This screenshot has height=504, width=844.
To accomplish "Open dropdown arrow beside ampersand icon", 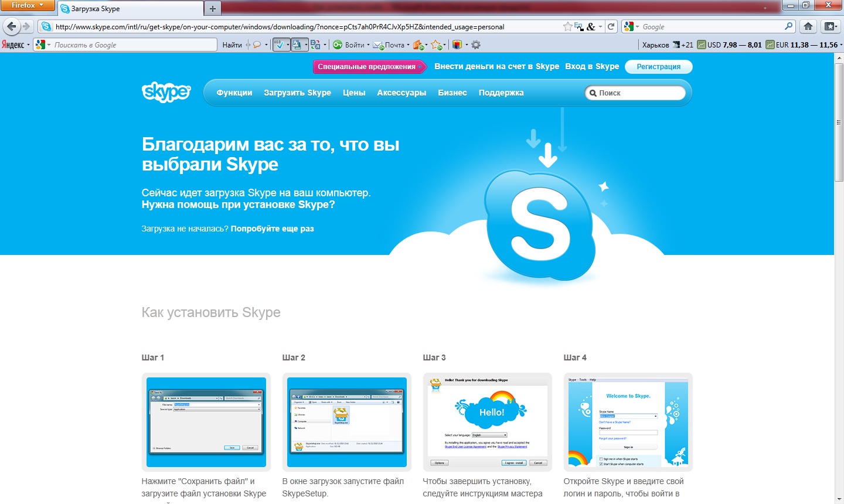I will point(600,26).
